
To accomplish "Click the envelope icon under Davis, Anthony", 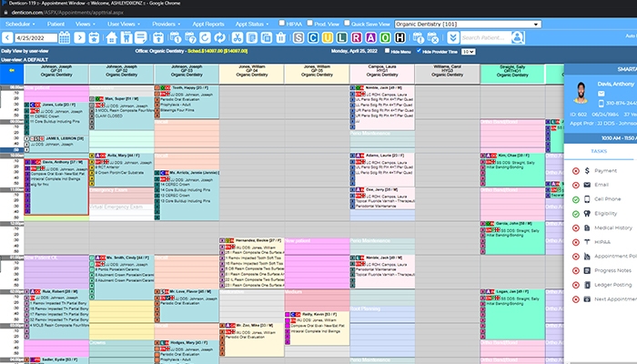I will (x=602, y=94).
